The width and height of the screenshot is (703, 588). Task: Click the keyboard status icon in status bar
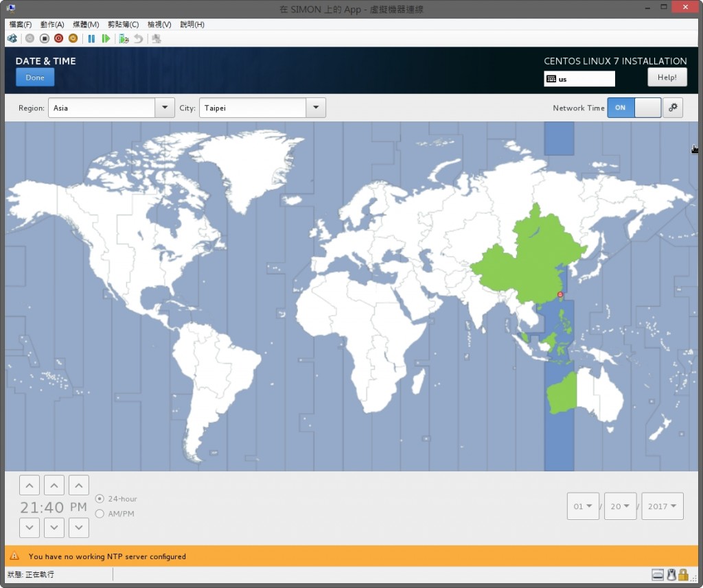658,574
